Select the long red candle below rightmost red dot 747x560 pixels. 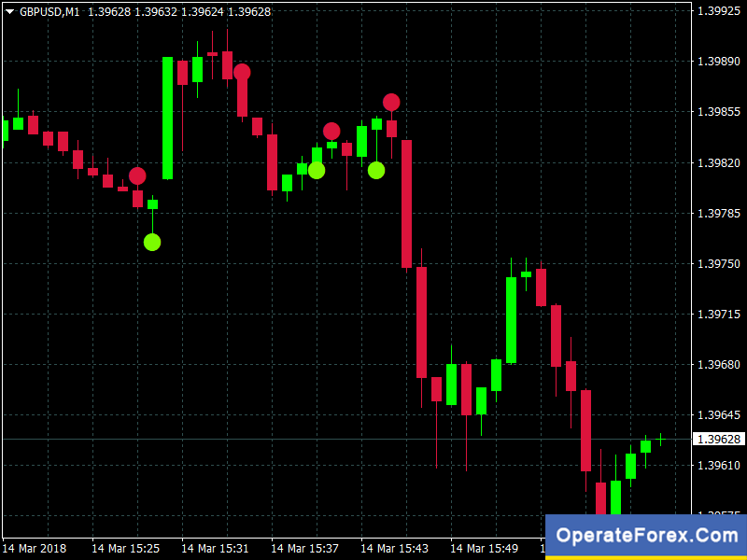[x=406, y=203]
